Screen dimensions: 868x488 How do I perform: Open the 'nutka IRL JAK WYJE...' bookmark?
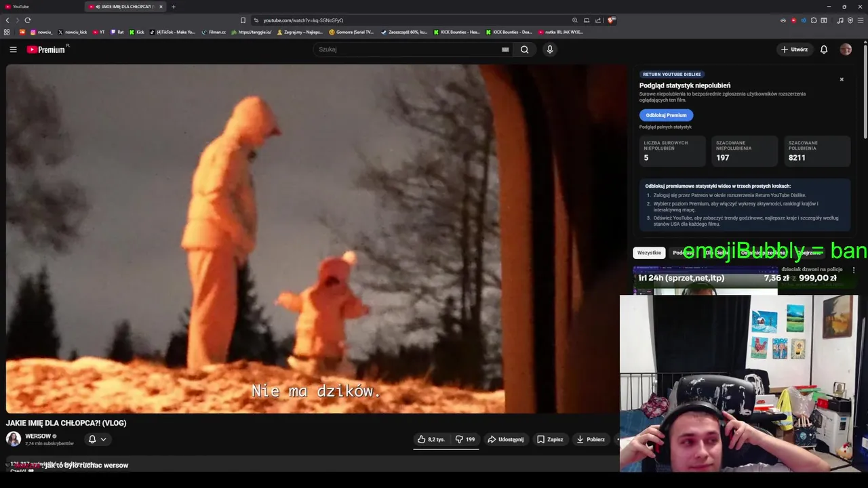[x=561, y=32]
